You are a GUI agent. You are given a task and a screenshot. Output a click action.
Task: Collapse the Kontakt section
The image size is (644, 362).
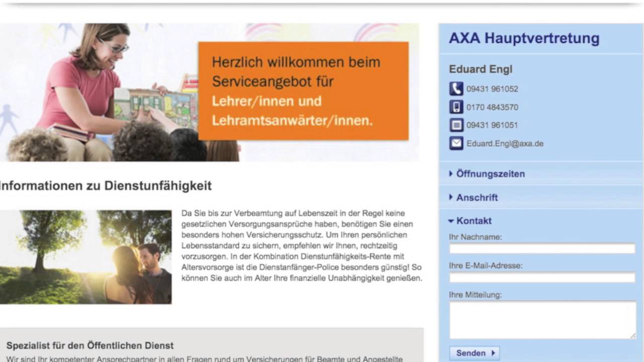coord(470,221)
